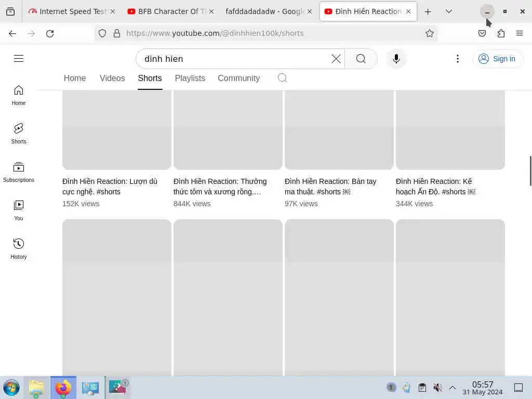
Task: Show hidden system tray icons chevron
Action: [453, 388]
